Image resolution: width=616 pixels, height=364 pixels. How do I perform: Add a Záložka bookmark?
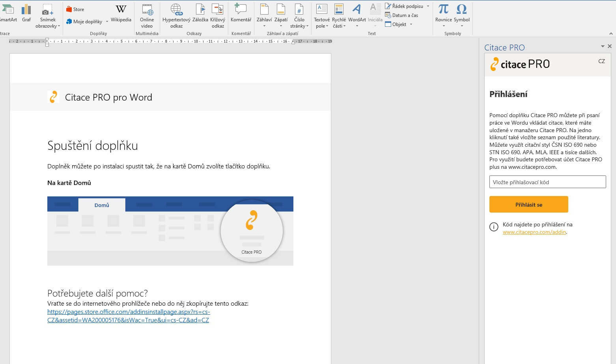tap(200, 13)
